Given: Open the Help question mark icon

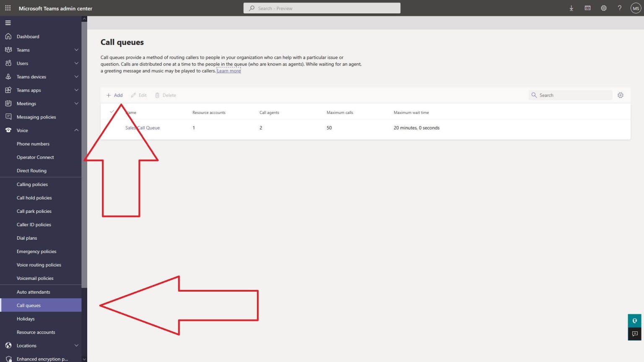Looking at the screenshot, I should pos(619,8).
